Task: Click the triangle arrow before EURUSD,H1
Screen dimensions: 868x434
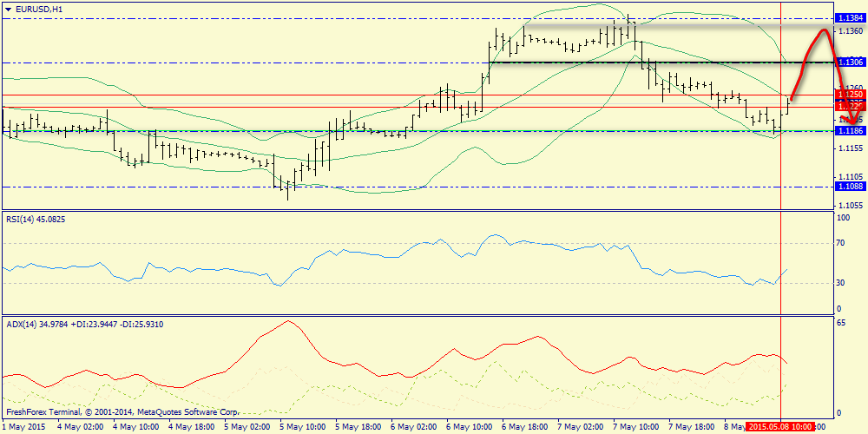Action: [x=8, y=9]
